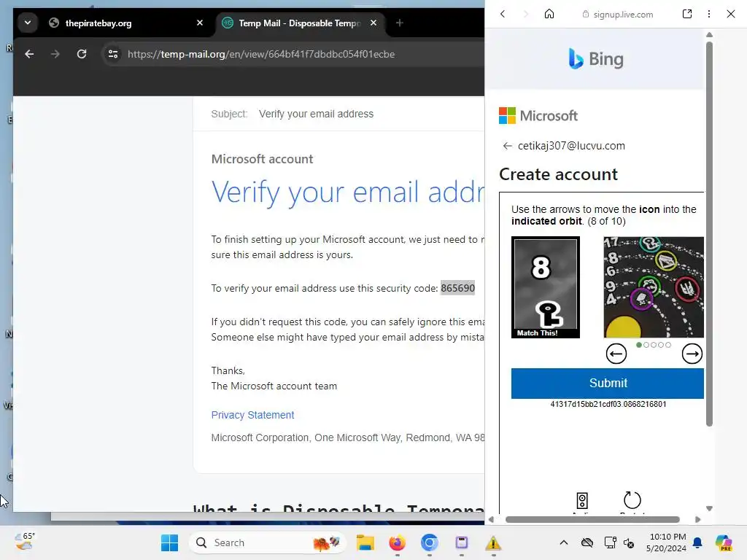Click the muted volume tray icon
This screenshot has width=747, height=560.
(x=629, y=542)
